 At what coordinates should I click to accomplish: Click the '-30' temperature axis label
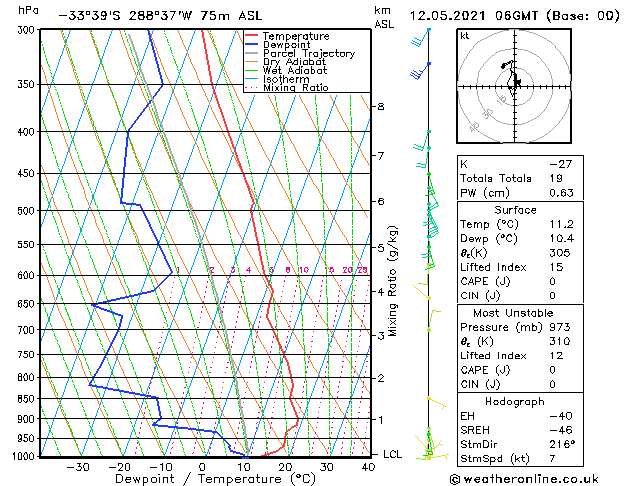click(x=77, y=468)
